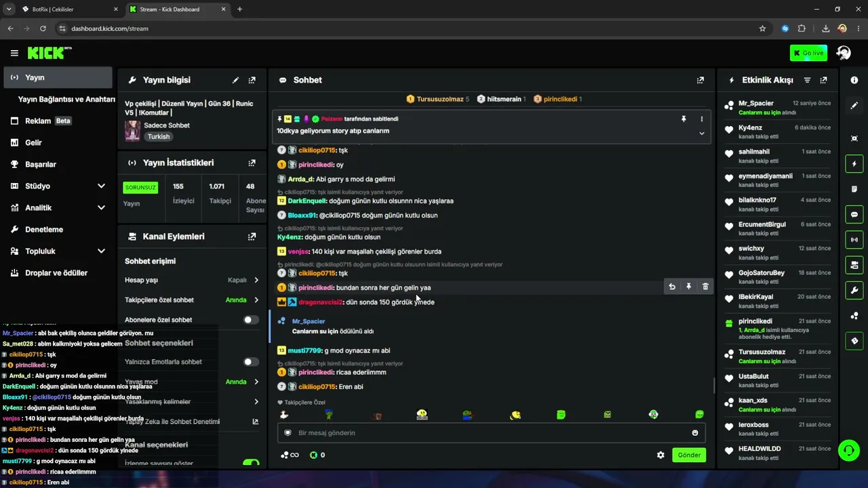Open Yavaş mod setting arrow

(256, 382)
